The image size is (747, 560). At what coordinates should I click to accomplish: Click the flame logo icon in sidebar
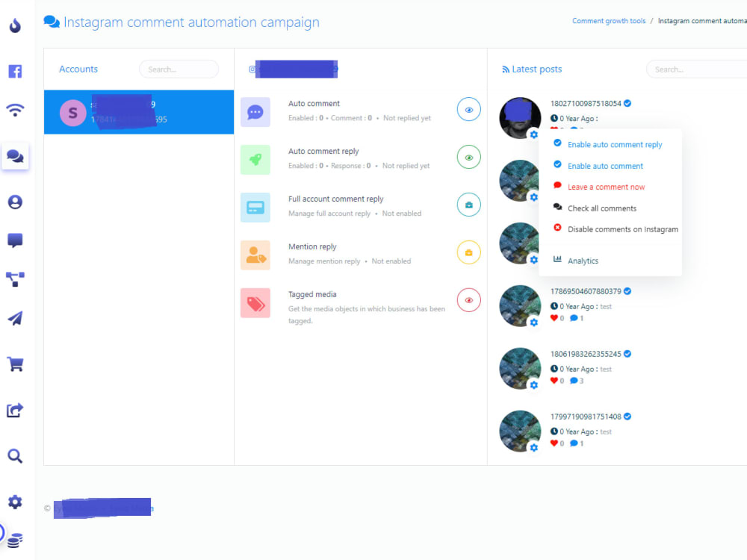[15, 25]
